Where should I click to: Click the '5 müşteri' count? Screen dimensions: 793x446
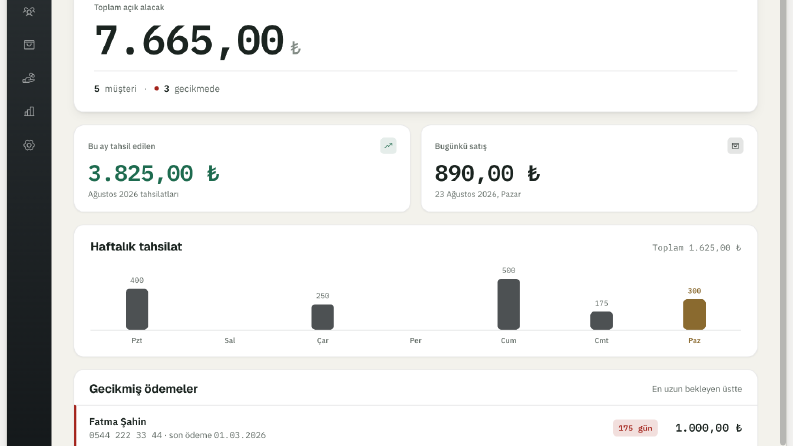pos(115,89)
